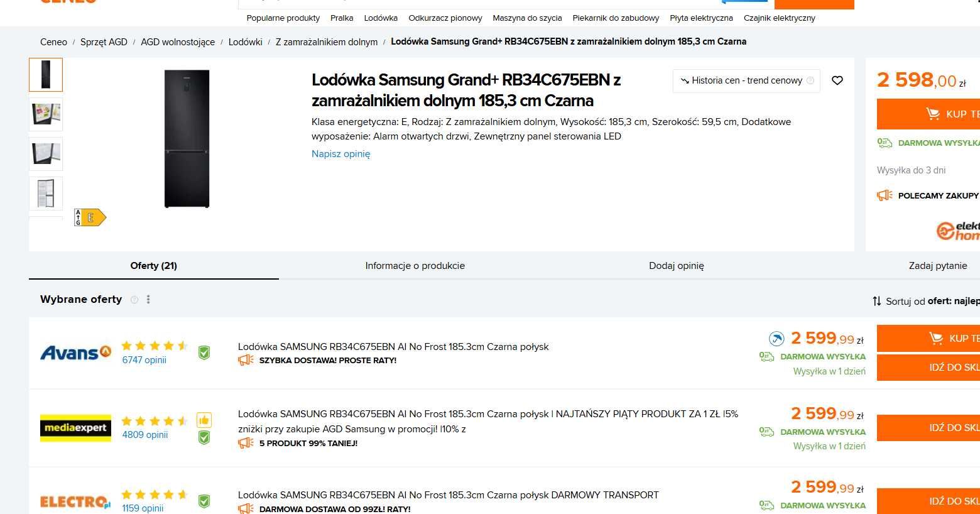Screen dimensions: 980x514
Task: Click mediaexpert offer title link
Action: (x=488, y=422)
